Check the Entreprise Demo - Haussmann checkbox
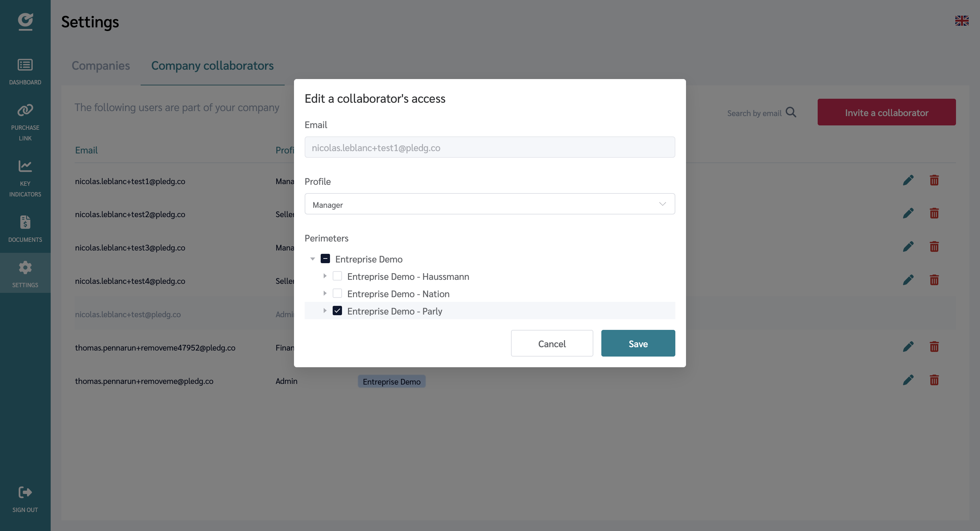 337,276
